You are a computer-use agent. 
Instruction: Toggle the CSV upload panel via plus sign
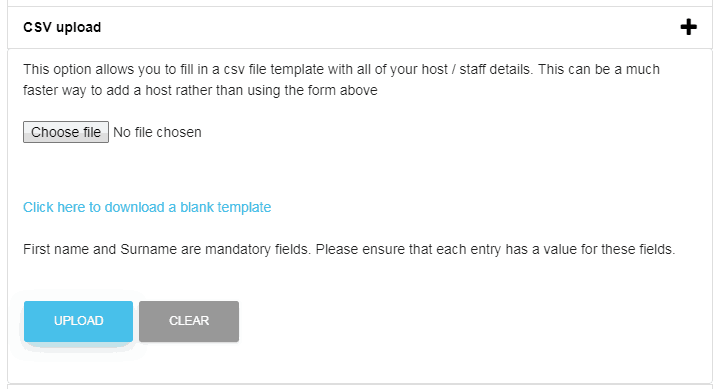[688, 27]
